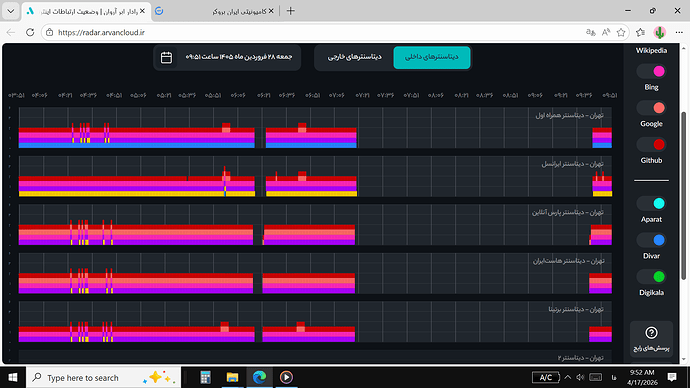
Task: Click the Host Iran datacenter label
Action: [x=569, y=261]
